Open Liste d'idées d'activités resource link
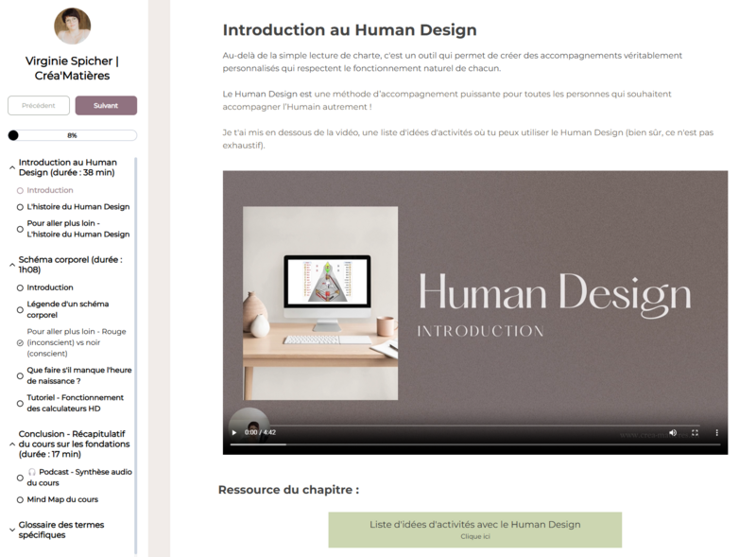Viewport: 756px width, 557px height. click(474, 529)
